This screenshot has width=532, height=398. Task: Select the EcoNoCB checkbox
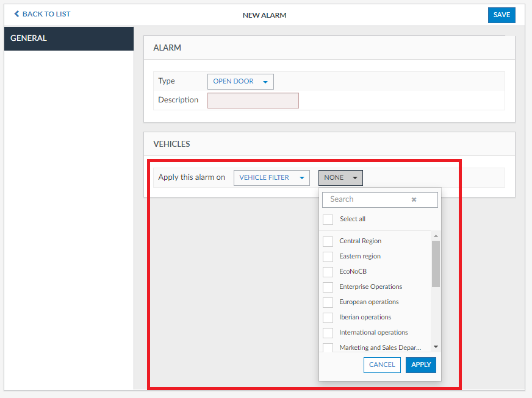[x=328, y=272]
